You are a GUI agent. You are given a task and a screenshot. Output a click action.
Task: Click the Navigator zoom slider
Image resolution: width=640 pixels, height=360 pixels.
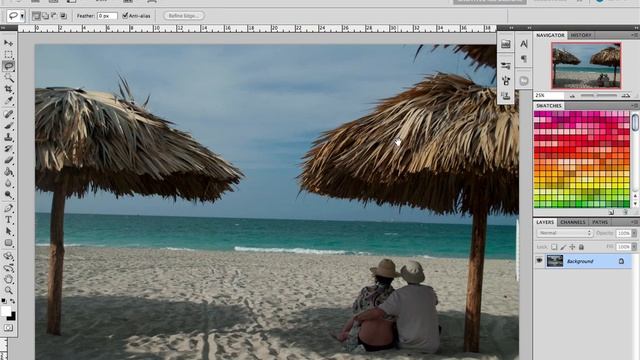click(598, 96)
